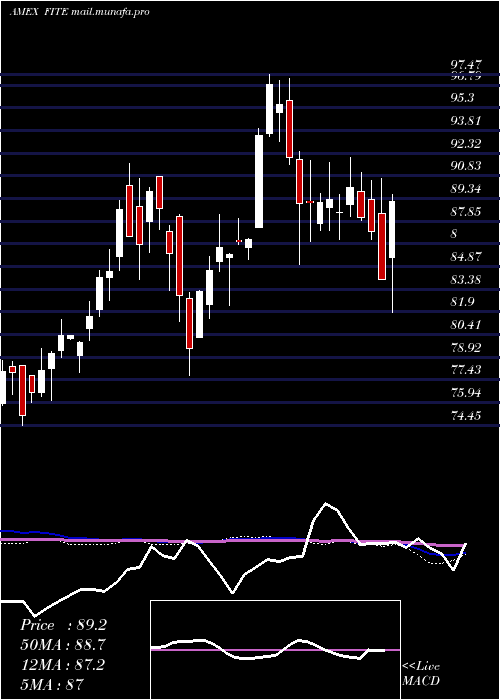Click the 83.38 price axis label

466,280
